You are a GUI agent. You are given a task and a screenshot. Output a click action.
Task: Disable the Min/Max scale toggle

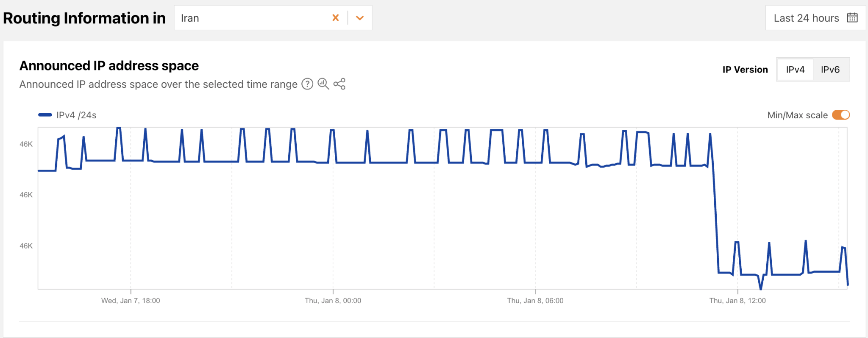click(841, 115)
